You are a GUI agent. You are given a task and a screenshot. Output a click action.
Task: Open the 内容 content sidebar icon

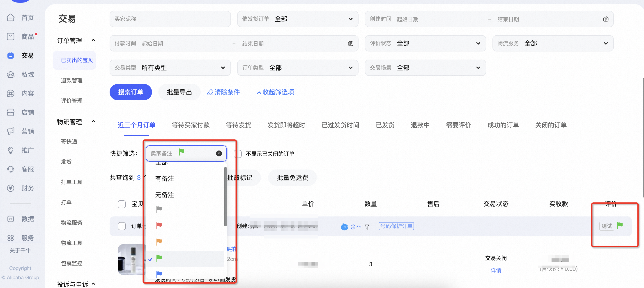11,94
